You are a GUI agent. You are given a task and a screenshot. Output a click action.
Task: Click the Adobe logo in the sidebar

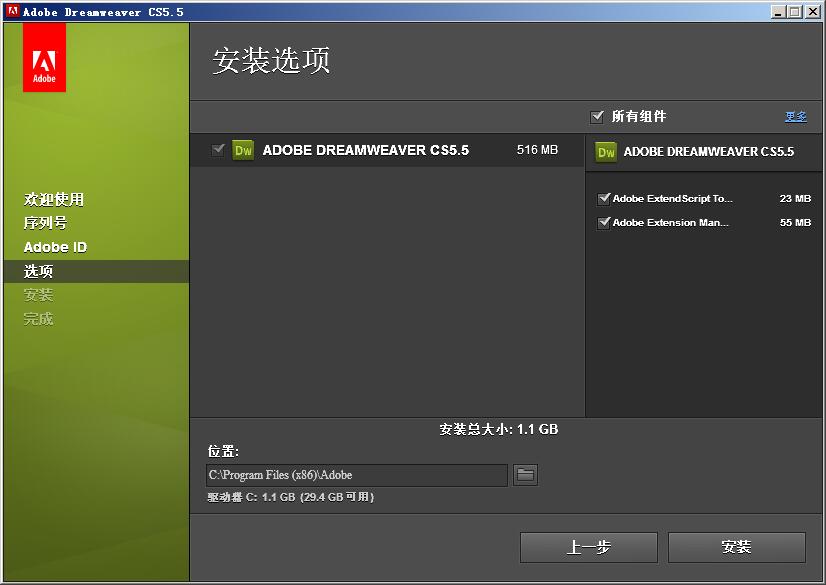coord(44,57)
